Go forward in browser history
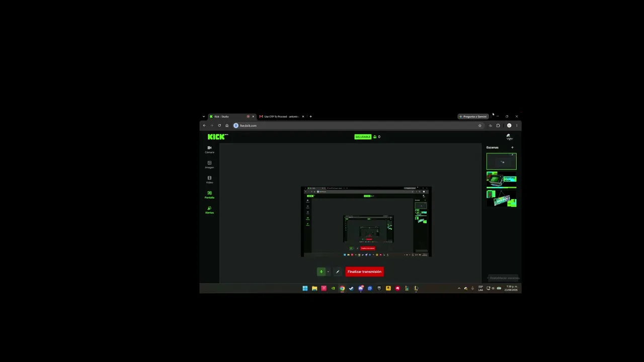644x362 pixels. [212, 126]
